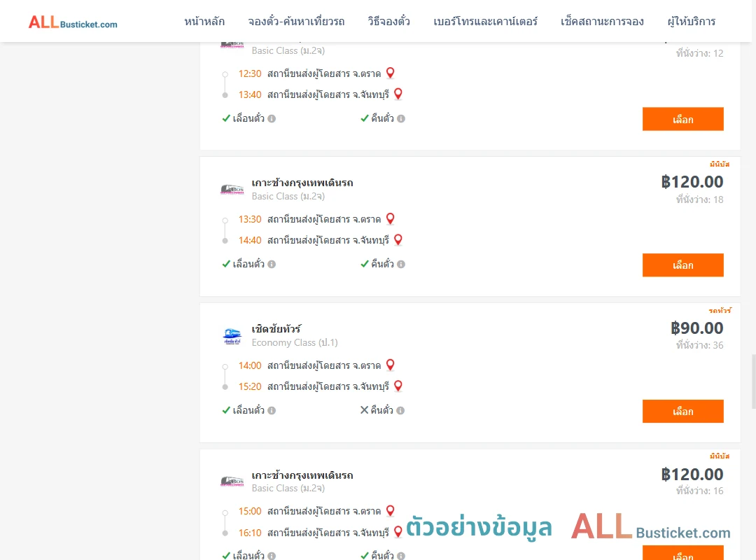Image resolution: width=756 pixels, height=560 pixels.
Task: Click map pin for 15:00 จ.ตราด station
Action: (391, 510)
